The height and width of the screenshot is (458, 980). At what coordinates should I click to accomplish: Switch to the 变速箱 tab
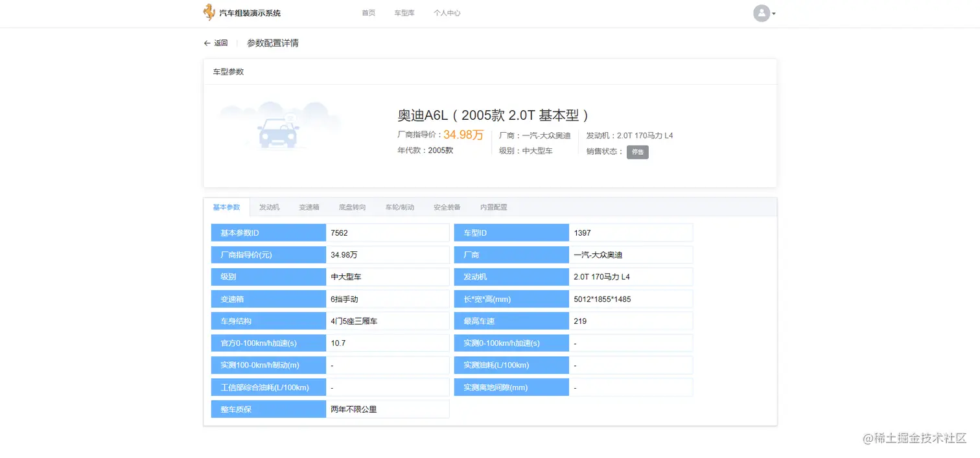coord(309,207)
